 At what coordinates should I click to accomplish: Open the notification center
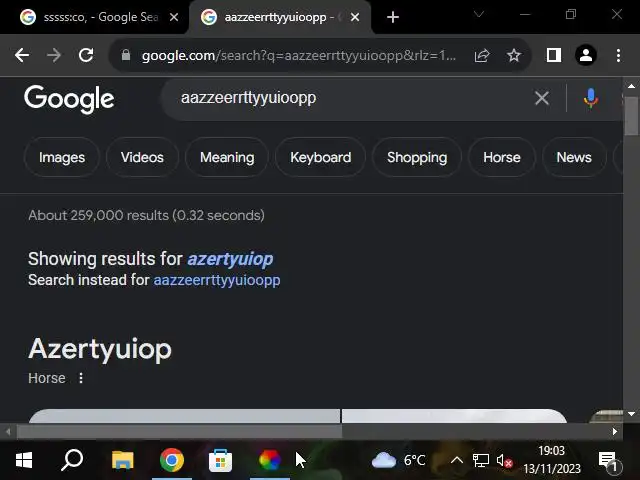pos(609,460)
